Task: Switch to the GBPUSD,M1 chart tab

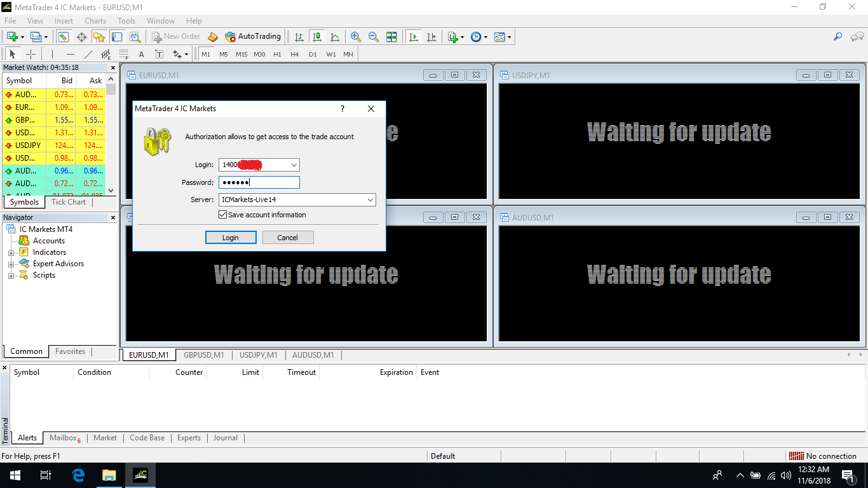Action: pyautogui.click(x=203, y=355)
